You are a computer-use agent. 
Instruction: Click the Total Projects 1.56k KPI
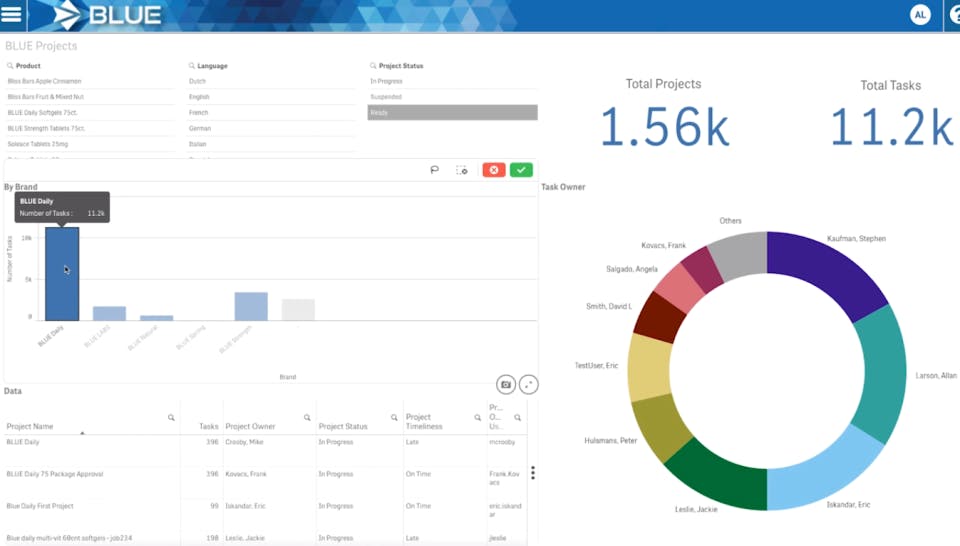[x=664, y=127]
